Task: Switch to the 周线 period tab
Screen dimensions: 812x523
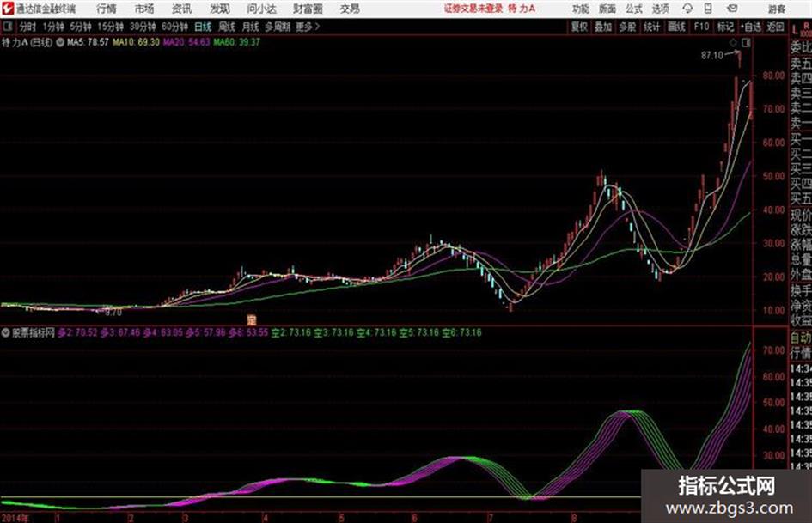Action: click(227, 27)
